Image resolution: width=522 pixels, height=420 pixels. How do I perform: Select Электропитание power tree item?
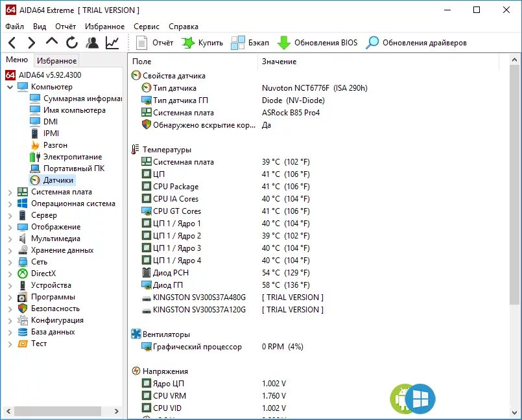[66, 157]
